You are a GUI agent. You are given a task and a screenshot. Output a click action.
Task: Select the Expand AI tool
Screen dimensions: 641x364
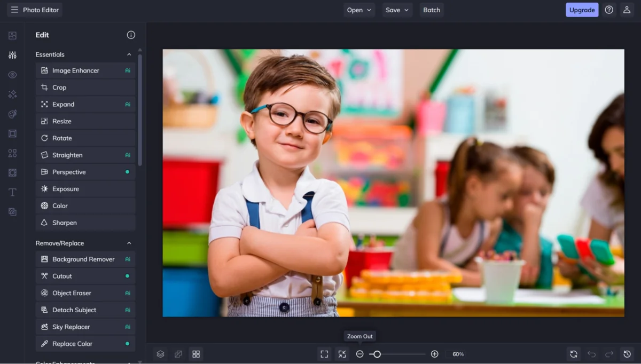pos(85,104)
